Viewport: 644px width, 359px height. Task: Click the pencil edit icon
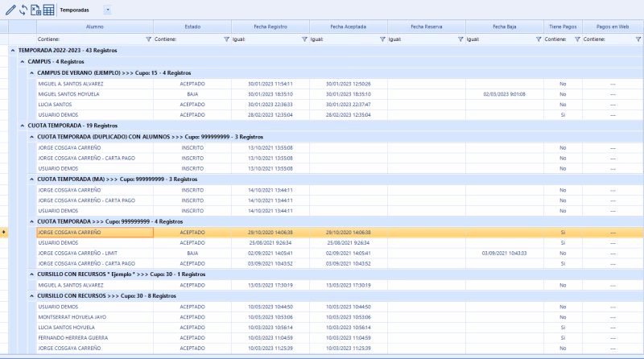pyautogui.click(x=9, y=10)
